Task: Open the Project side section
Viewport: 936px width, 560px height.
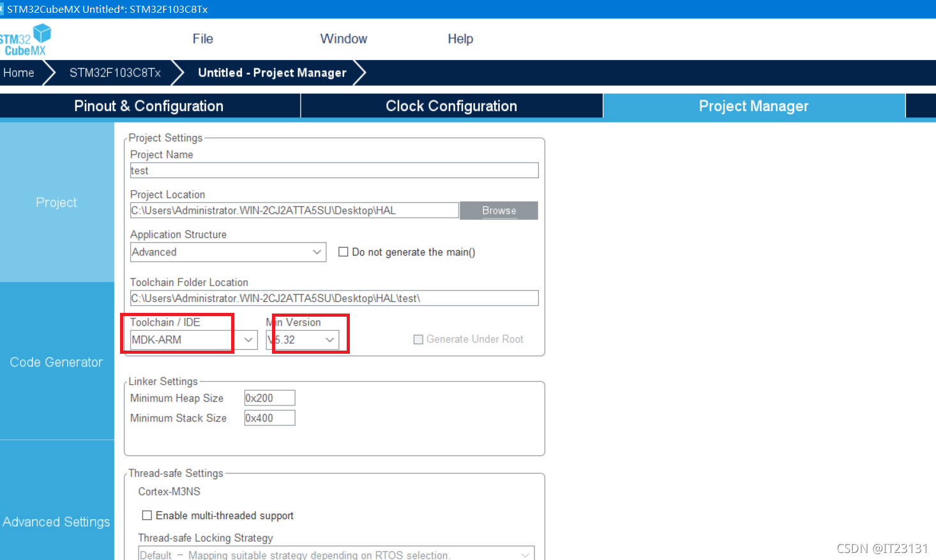Action: coord(57,202)
